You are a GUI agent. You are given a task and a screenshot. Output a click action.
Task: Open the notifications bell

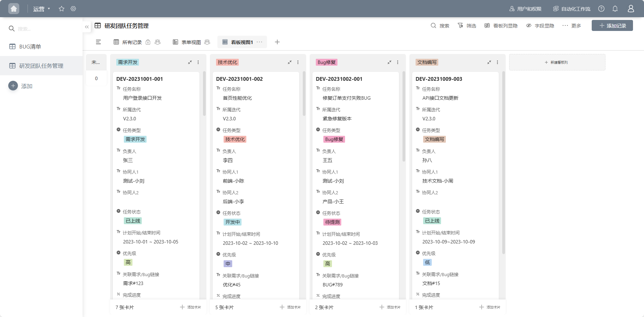coord(615,9)
